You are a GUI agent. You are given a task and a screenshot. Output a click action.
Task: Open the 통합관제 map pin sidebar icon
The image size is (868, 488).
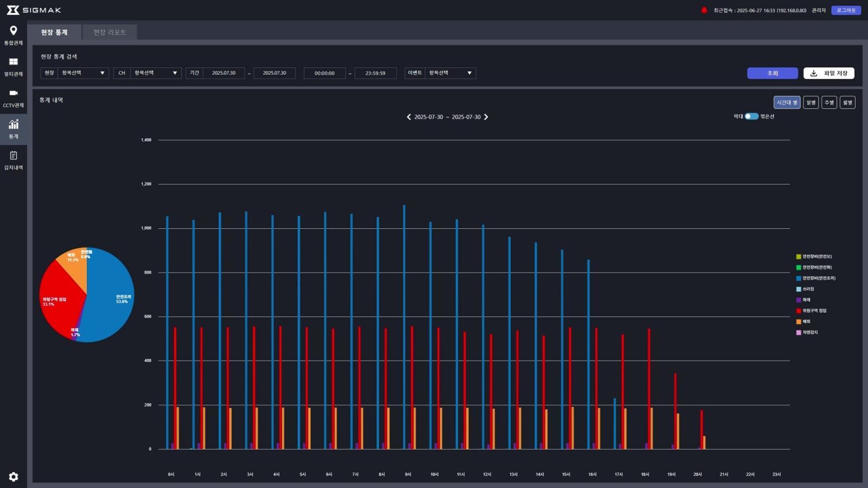14,31
